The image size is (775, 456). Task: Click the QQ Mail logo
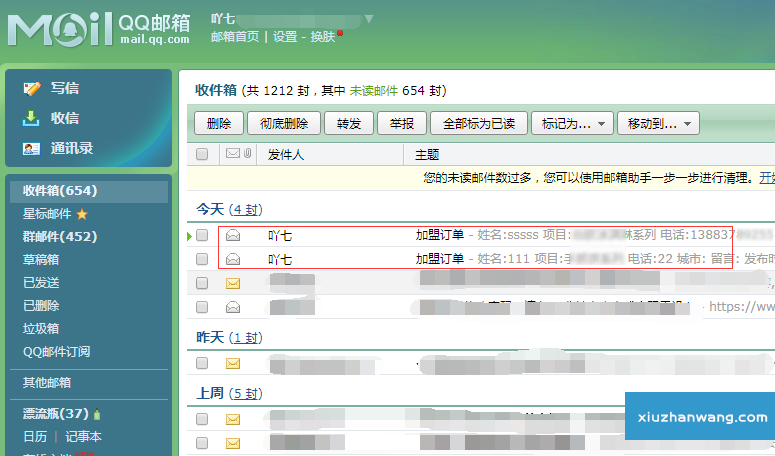pyautogui.click(x=98, y=30)
